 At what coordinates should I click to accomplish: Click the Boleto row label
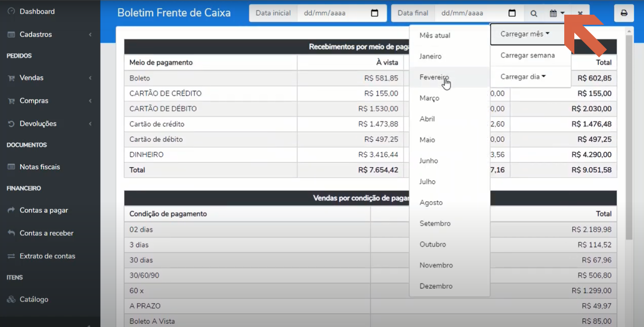coord(139,78)
